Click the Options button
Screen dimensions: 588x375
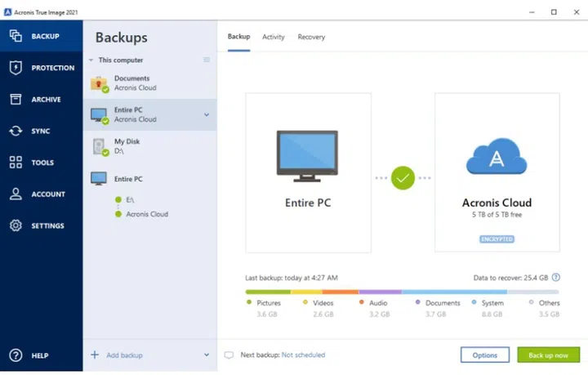click(484, 355)
